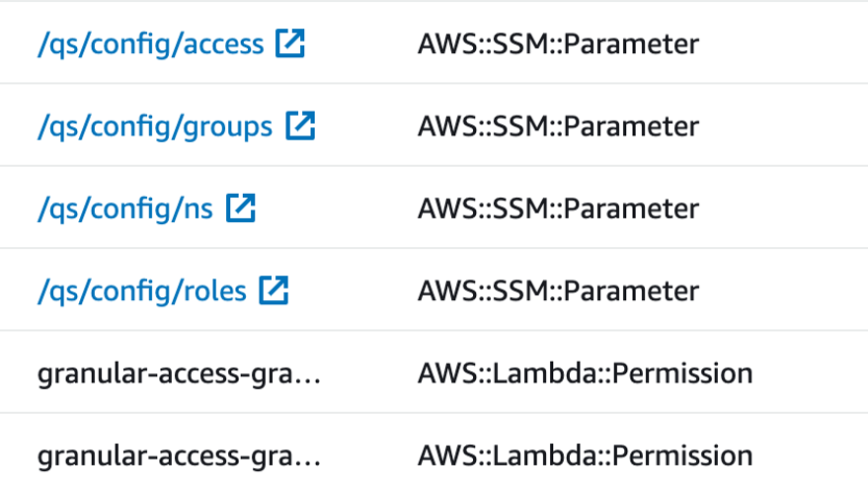Click the external link icon for /qs/config/roles
Viewport: 868px width, 493px height.
coord(274,290)
